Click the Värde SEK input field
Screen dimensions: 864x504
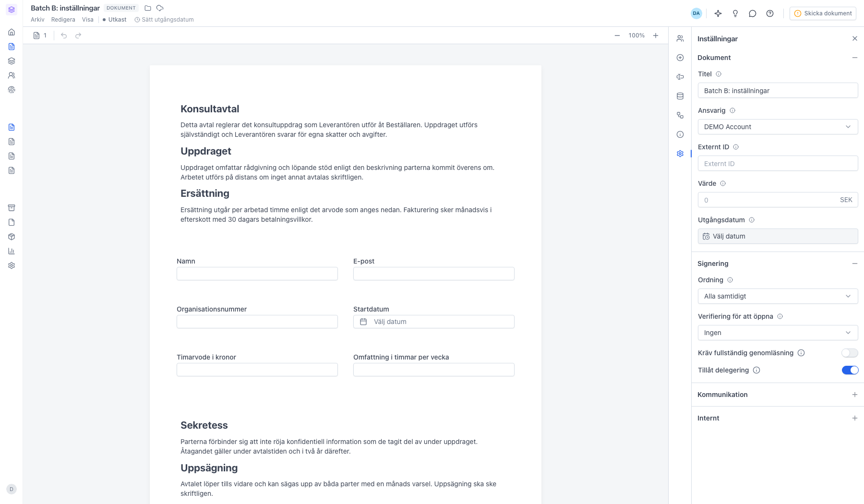point(778,200)
